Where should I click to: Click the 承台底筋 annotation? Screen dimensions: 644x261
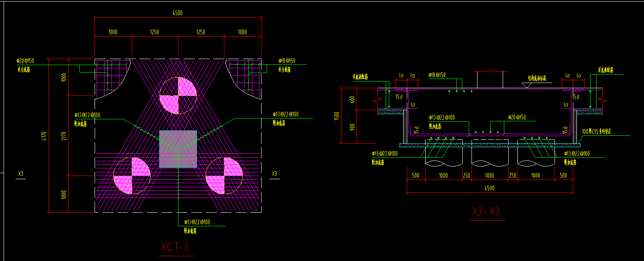24,69
